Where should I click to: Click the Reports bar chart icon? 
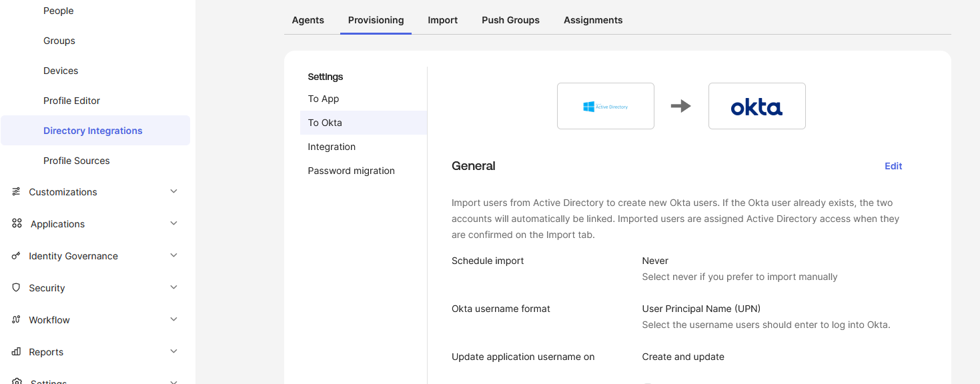click(x=17, y=351)
